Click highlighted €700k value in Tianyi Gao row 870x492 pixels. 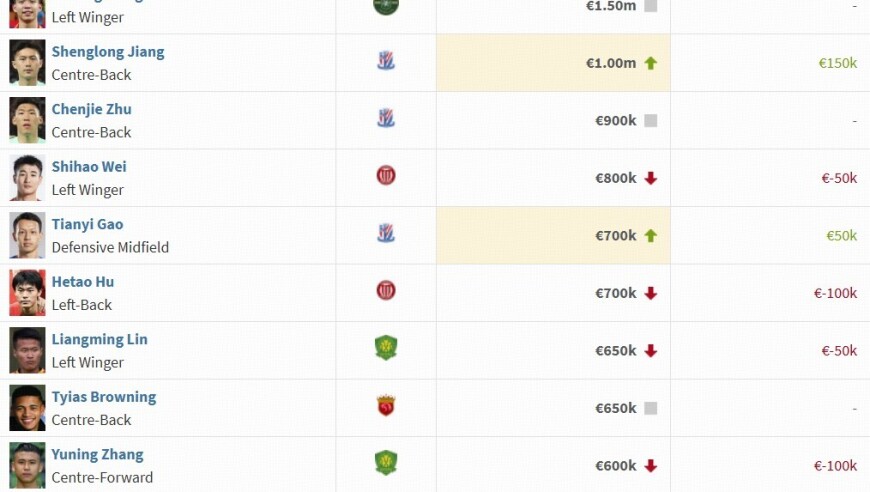pyautogui.click(x=615, y=236)
